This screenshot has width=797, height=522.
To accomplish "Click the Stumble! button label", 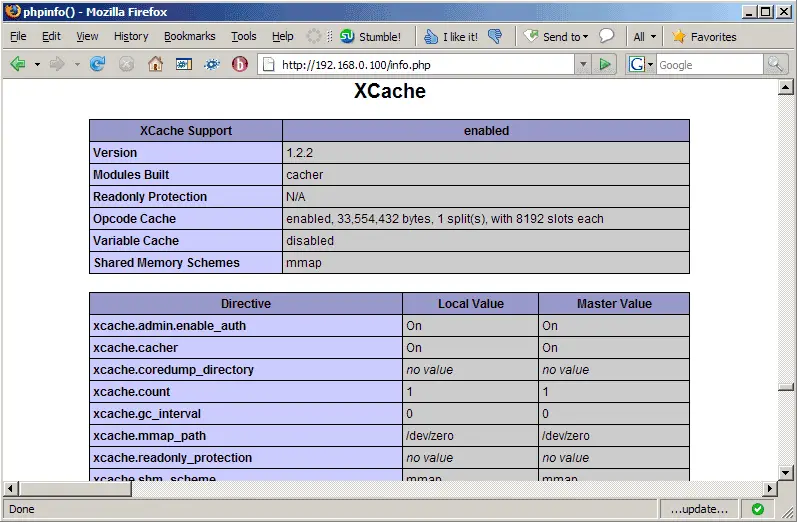I will (380, 37).
